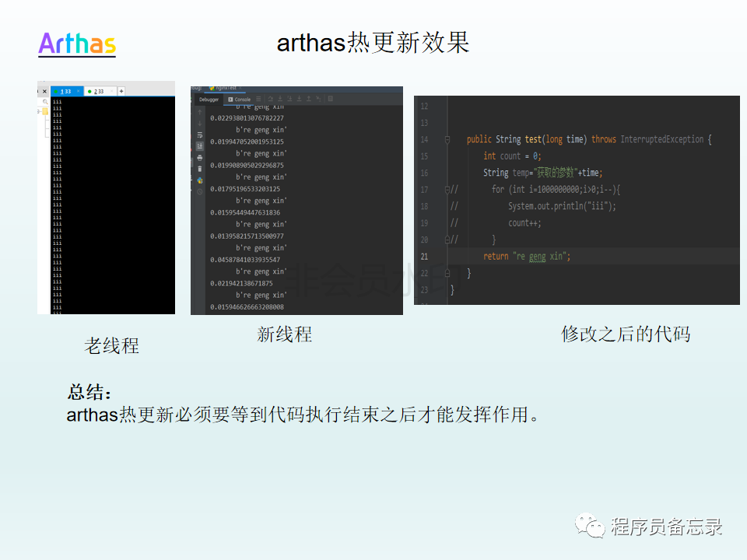
Task: Clear console with the trash icon
Action: coord(200,169)
